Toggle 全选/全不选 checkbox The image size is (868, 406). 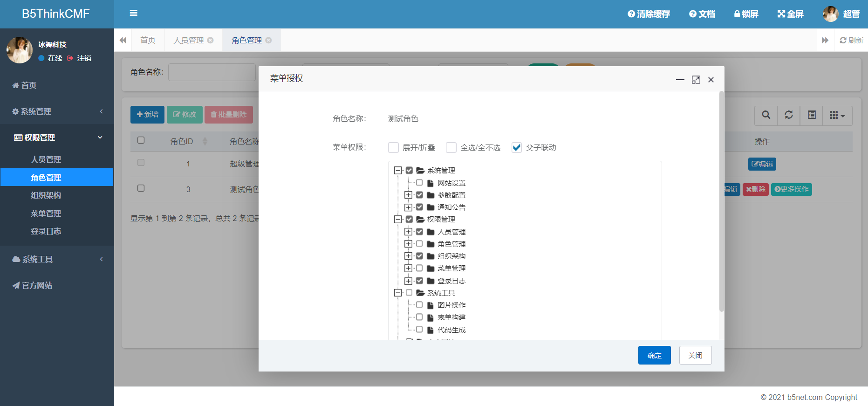pos(451,148)
